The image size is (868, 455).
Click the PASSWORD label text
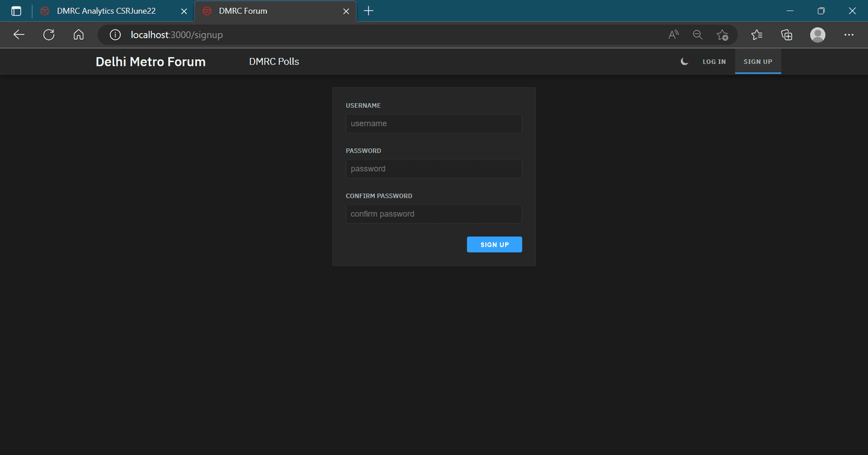(x=363, y=151)
